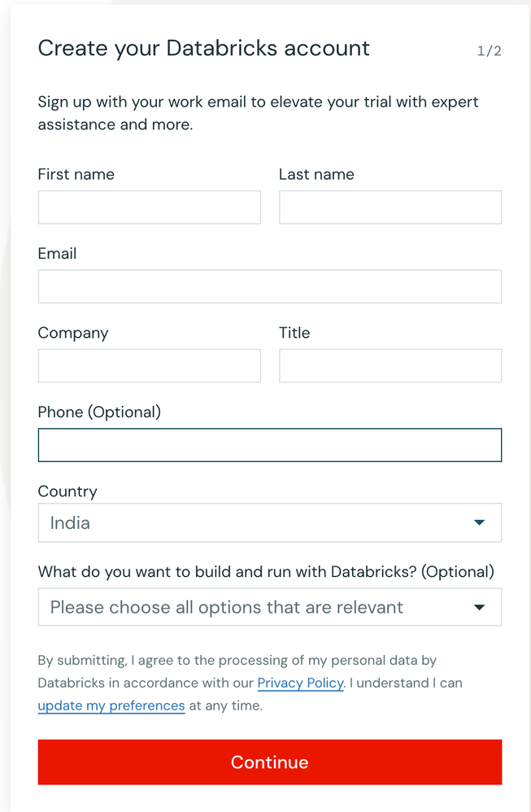This screenshot has width=531, height=812.
Task: Click the First name input field
Action: 149,207
